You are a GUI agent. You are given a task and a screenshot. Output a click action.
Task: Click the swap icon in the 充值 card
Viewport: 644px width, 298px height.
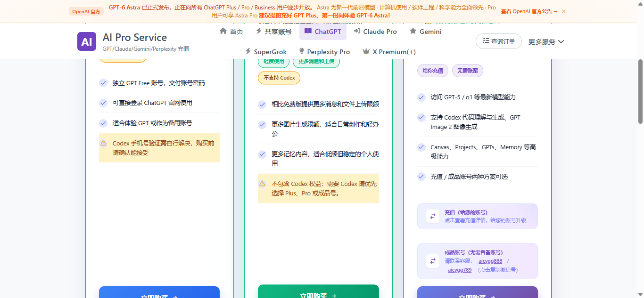433,216
